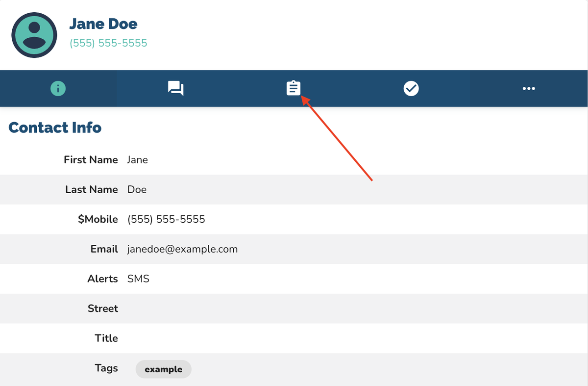This screenshot has width=588, height=386.
Task: Click the phone number under Jane Doe
Action: click(108, 43)
